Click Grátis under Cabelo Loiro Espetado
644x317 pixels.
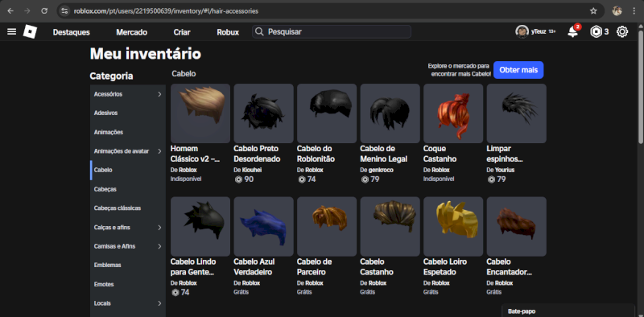431,292
